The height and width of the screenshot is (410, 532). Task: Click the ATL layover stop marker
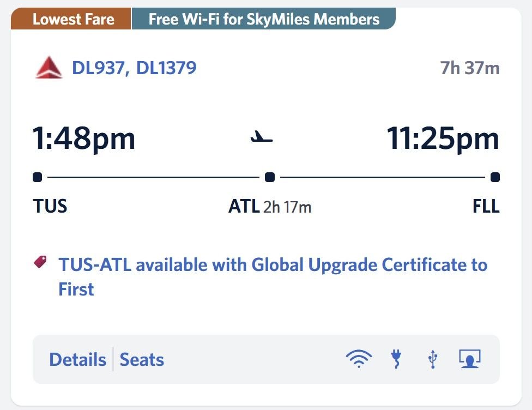[269, 177]
